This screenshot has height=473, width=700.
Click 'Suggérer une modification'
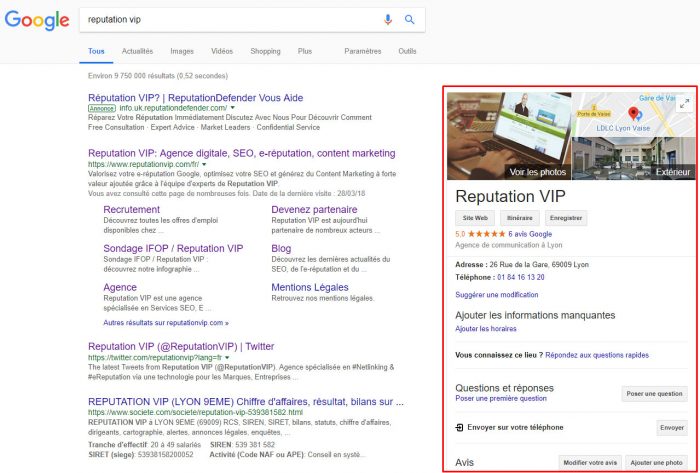[x=496, y=295]
